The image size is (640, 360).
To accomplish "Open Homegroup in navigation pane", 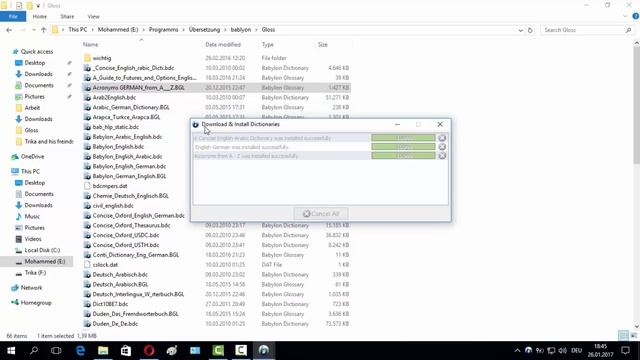I will [36, 303].
